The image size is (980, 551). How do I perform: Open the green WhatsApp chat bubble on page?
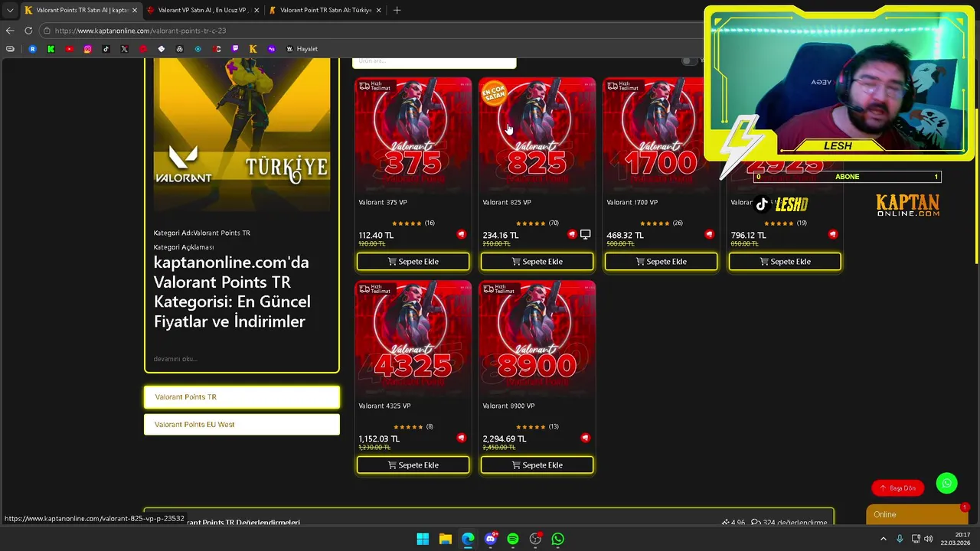946,483
